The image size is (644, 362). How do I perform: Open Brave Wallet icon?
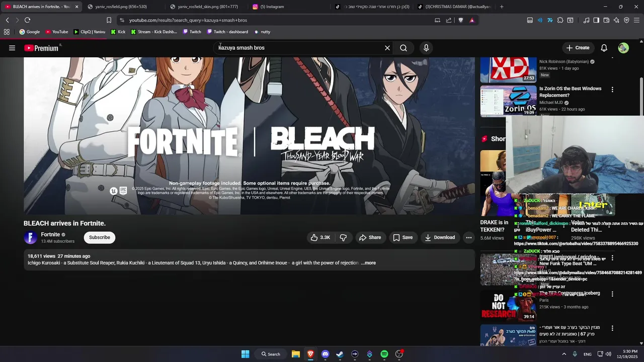coord(606,20)
